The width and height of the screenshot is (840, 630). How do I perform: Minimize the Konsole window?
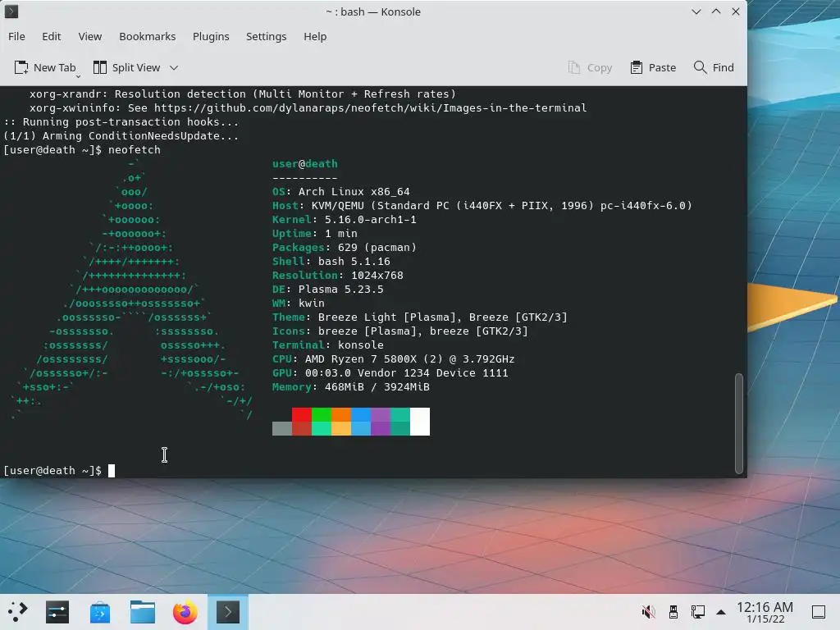coord(696,11)
